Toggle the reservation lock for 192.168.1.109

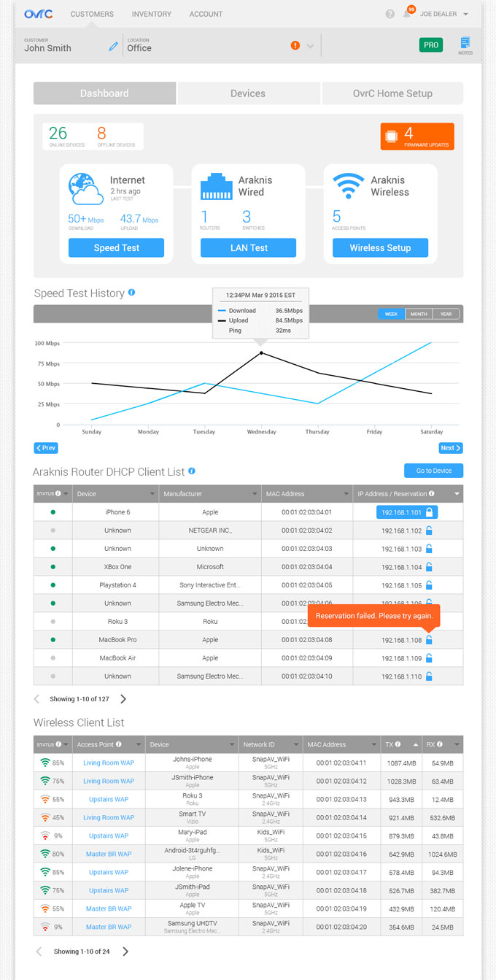point(430,658)
